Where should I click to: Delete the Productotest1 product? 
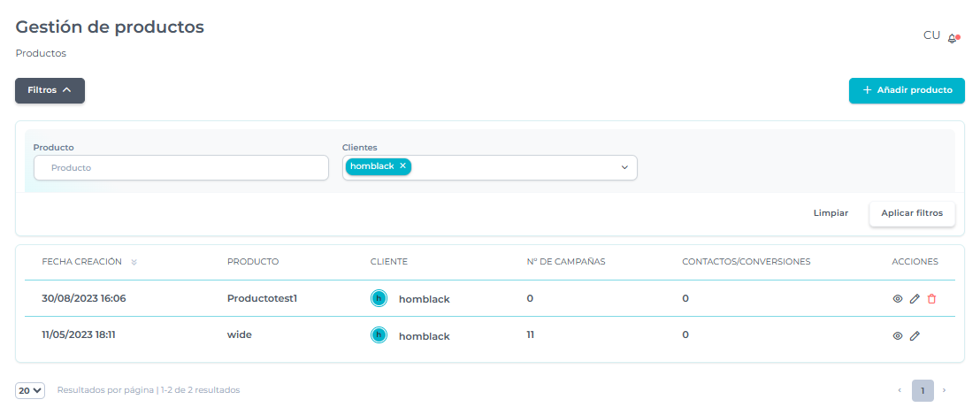click(931, 299)
